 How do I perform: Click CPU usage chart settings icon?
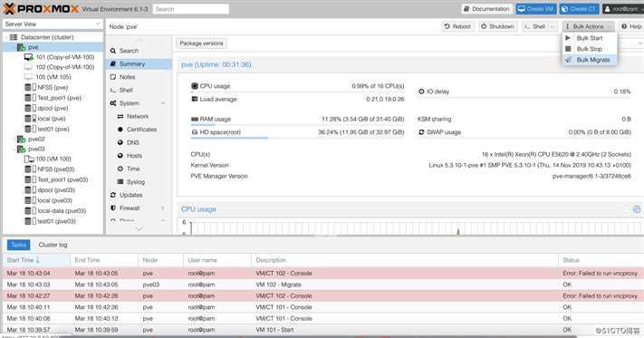coord(636,209)
